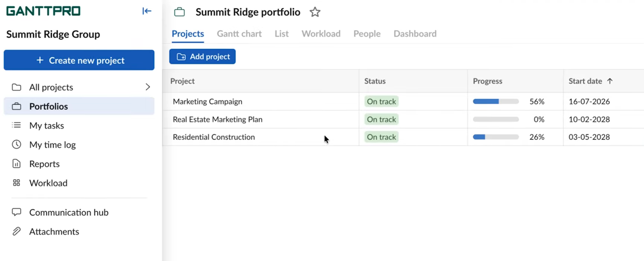Click the Real Estate Marketing Plan progress bar
644x261 pixels.
click(x=496, y=119)
